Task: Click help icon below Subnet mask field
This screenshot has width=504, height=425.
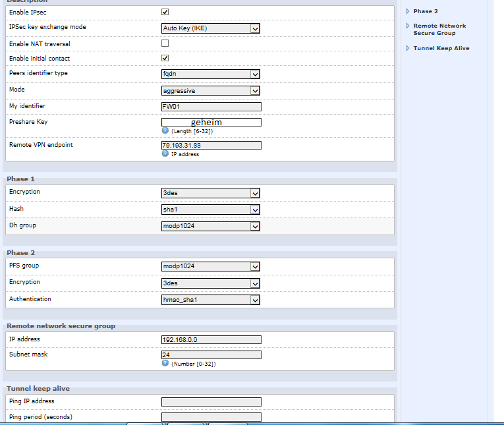Action: click(165, 363)
